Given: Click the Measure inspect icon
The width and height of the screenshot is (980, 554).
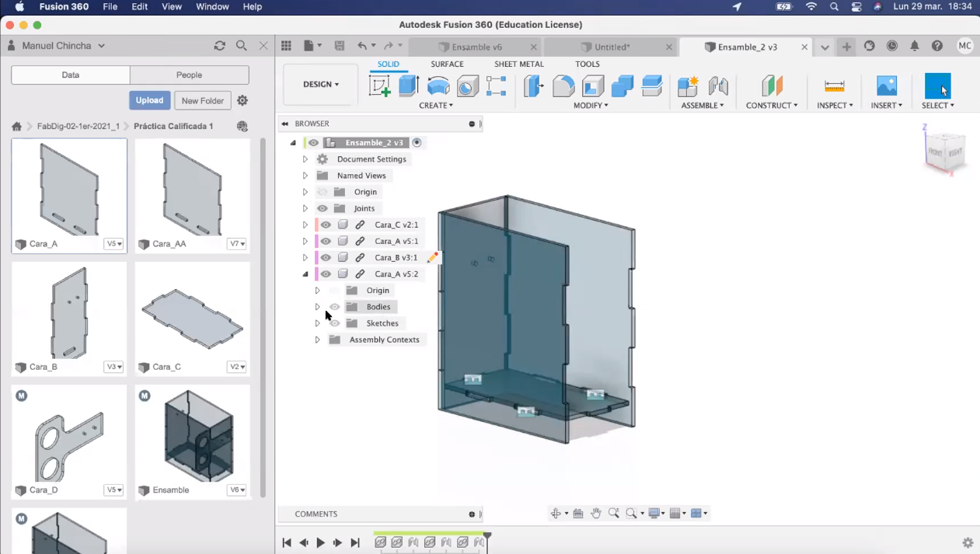Looking at the screenshot, I should [x=835, y=85].
